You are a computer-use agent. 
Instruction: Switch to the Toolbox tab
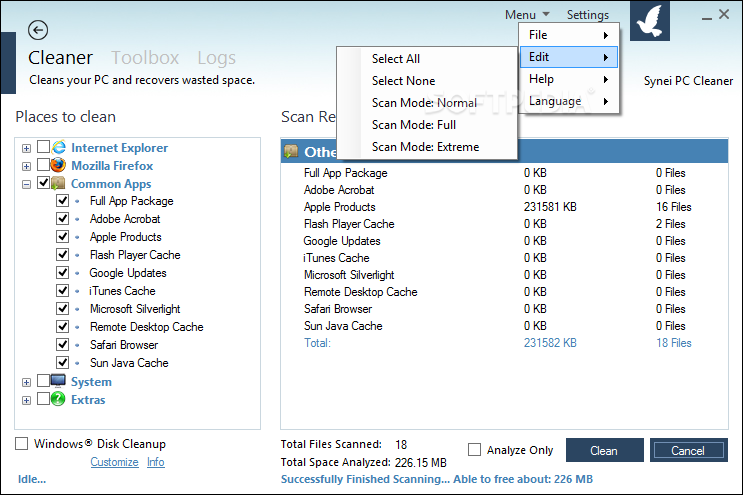click(145, 58)
